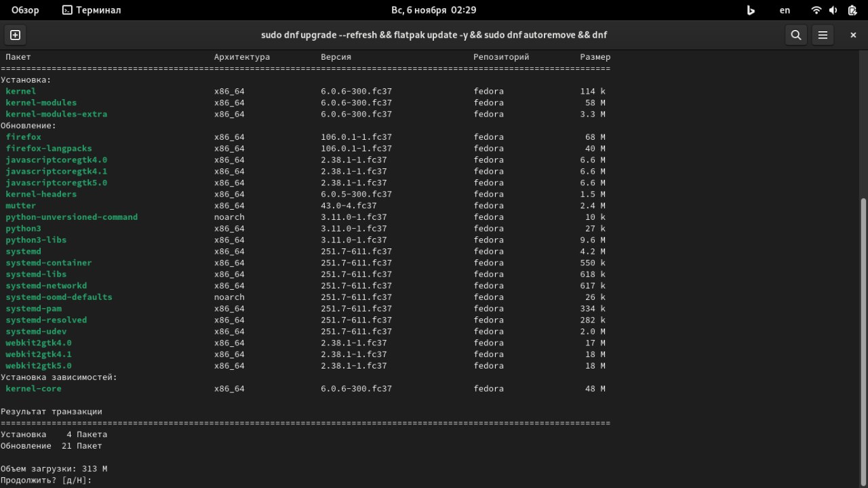Open the Wi-Fi status icon

816,10
